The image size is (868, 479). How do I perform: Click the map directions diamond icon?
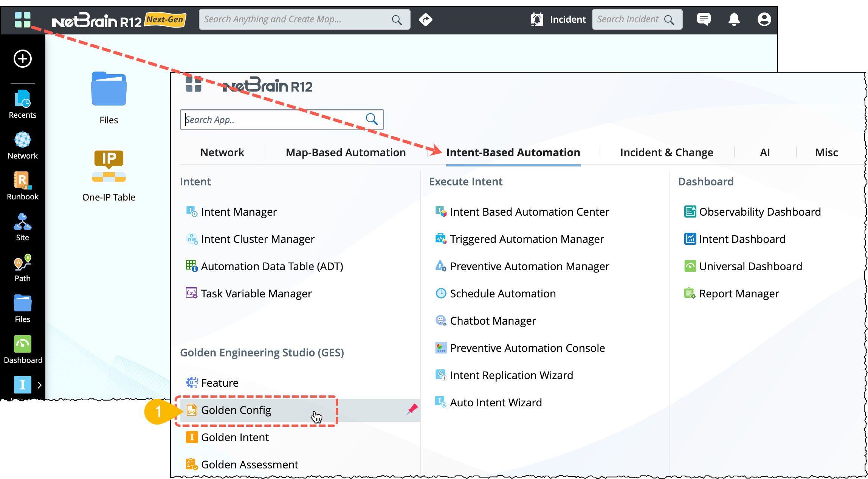coord(426,19)
